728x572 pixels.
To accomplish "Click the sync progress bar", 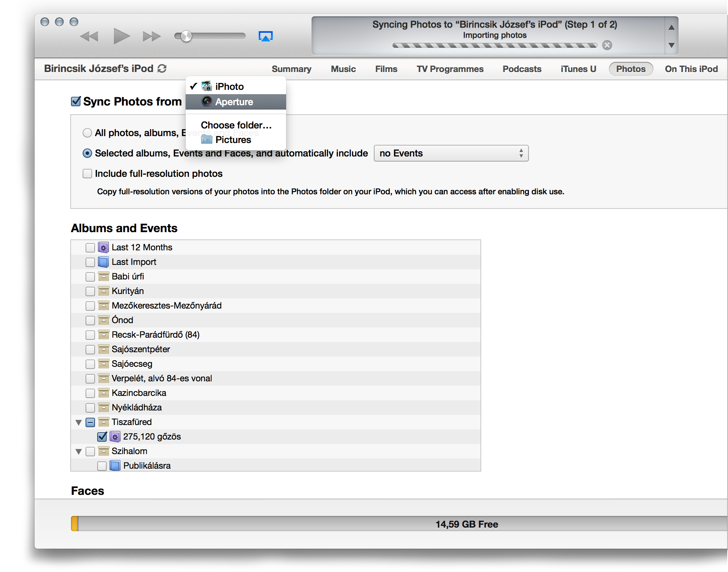I will (495, 45).
